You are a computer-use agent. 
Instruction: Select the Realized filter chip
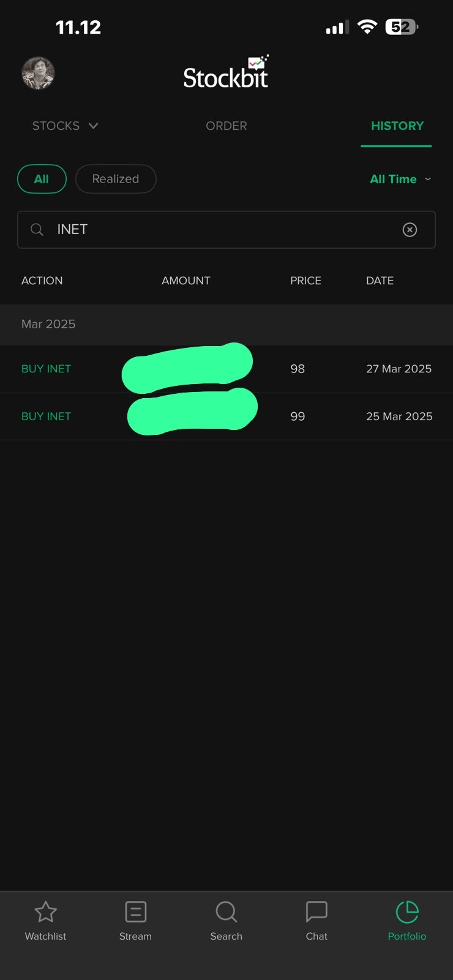(x=116, y=179)
